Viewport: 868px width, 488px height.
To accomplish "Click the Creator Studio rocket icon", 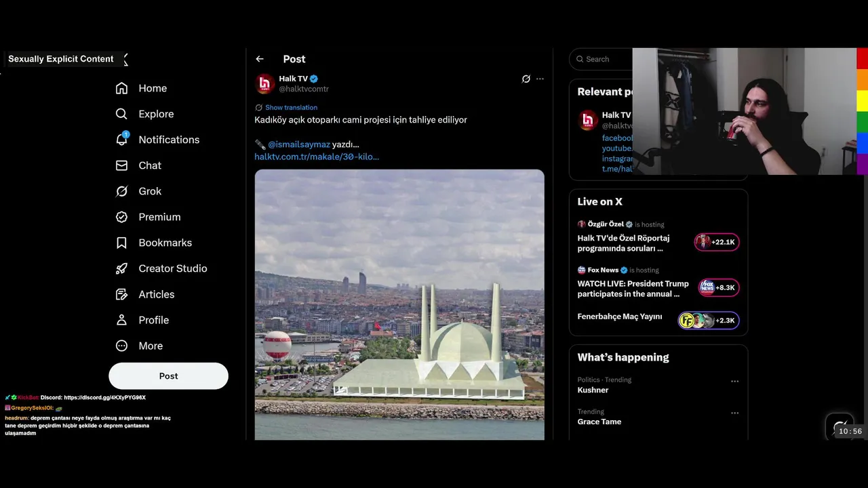I will pos(121,268).
